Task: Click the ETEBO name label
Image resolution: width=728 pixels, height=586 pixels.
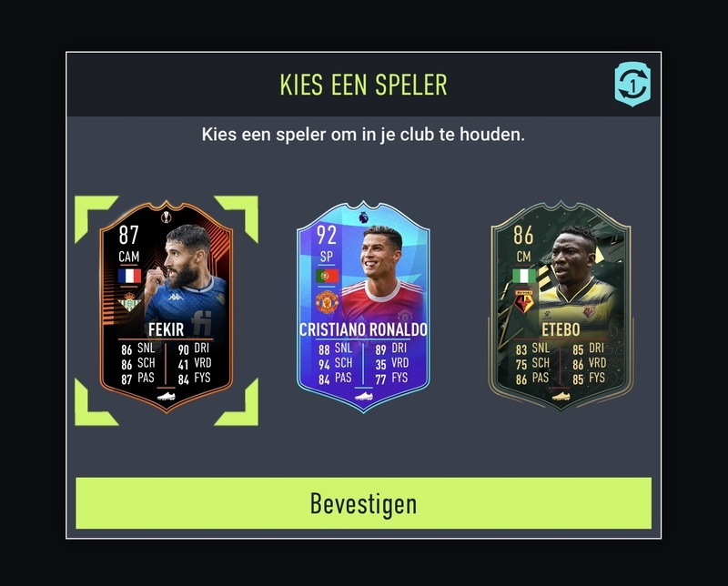Action: coord(561,329)
